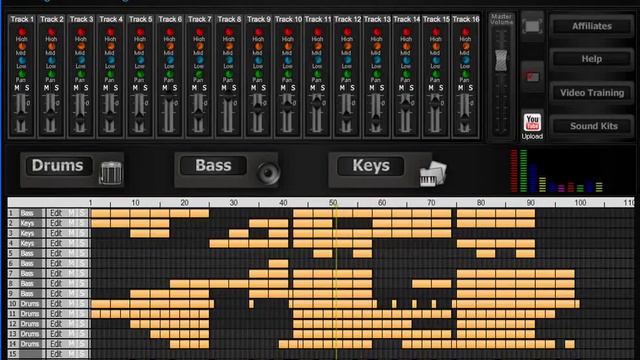This screenshot has height=360, width=640.
Task: Click the fullscreen icon beside Master Volume
Action: (532, 26)
